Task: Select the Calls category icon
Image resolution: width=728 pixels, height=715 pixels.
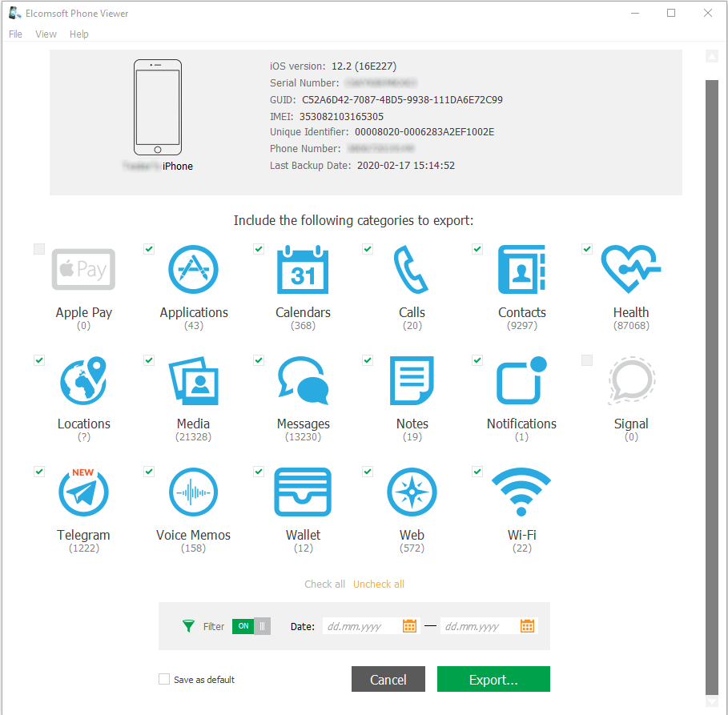Action: click(x=412, y=270)
